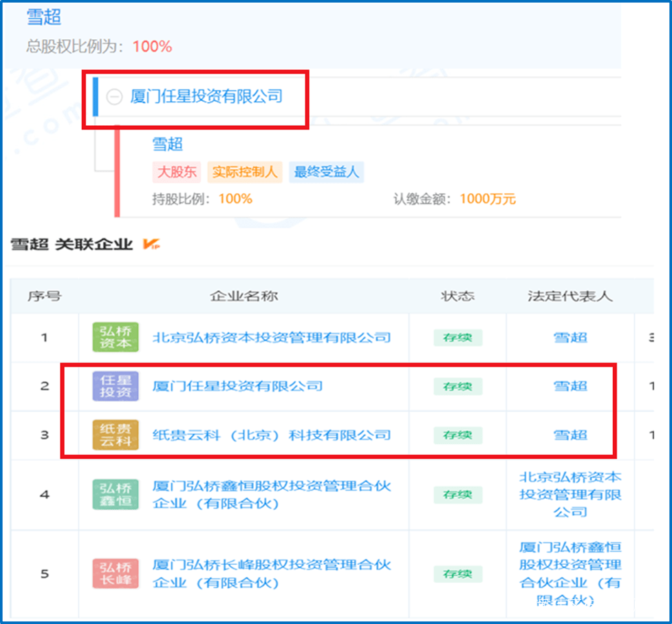Click the 弘桥鑫恒 company logo icon
This screenshot has height=624, width=672.
(x=116, y=495)
